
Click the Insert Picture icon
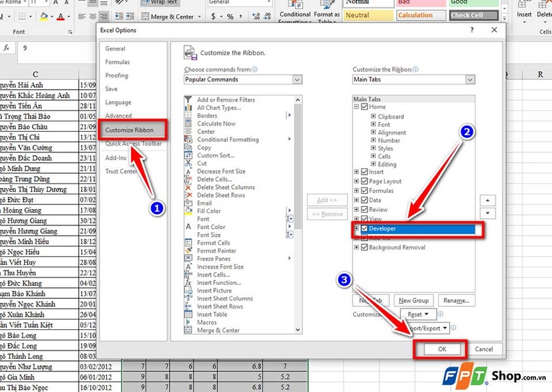point(188,291)
